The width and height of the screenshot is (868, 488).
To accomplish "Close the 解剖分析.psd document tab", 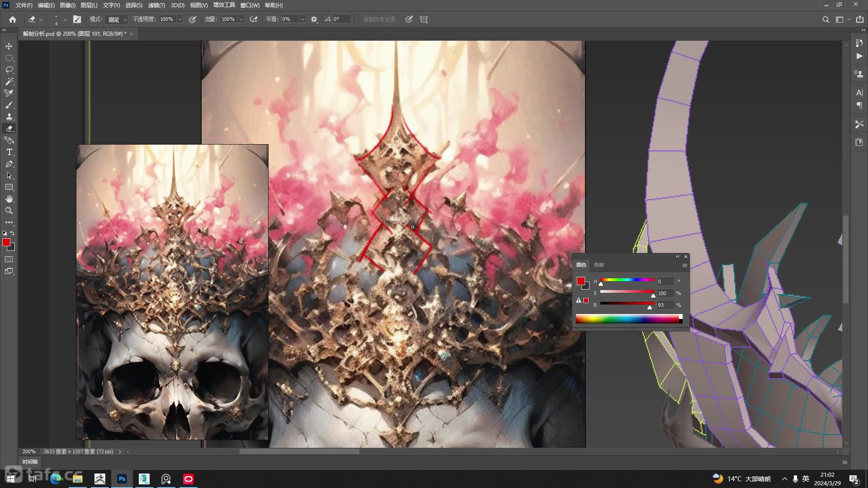I will [x=132, y=34].
